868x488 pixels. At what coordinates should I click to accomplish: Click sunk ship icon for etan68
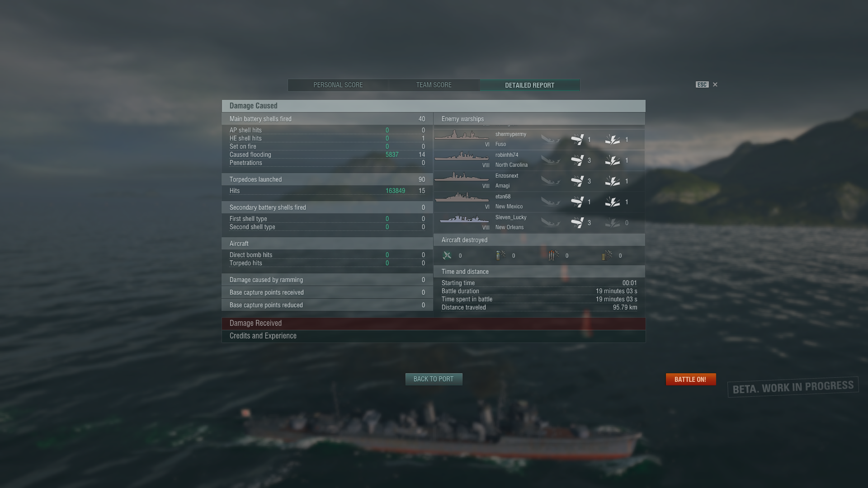tap(551, 202)
